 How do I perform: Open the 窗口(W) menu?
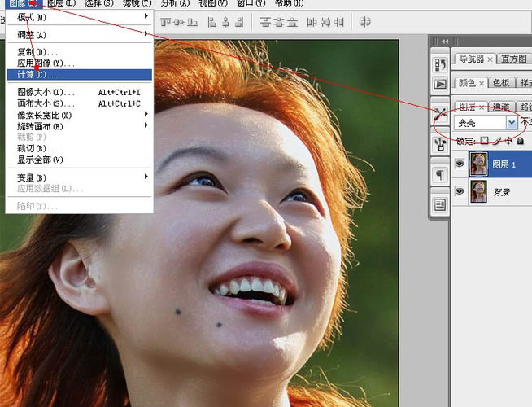[x=251, y=3]
